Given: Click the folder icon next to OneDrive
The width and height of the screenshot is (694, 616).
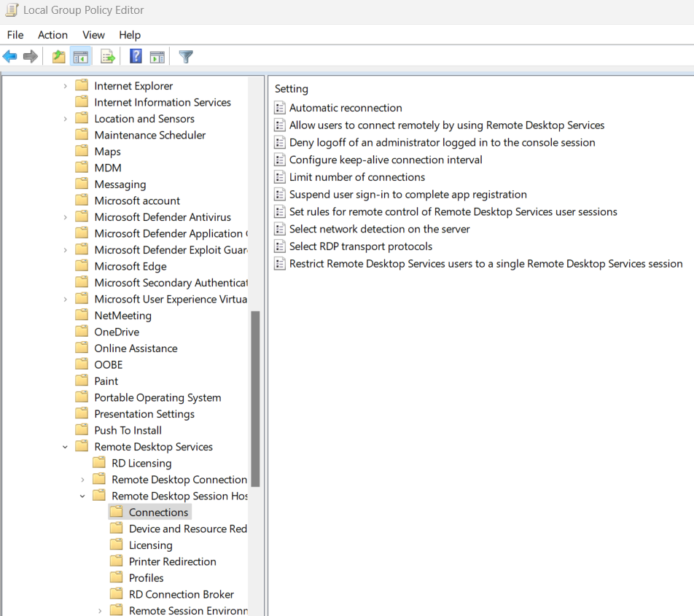Looking at the screenshot, I should (x=82, y=332).
